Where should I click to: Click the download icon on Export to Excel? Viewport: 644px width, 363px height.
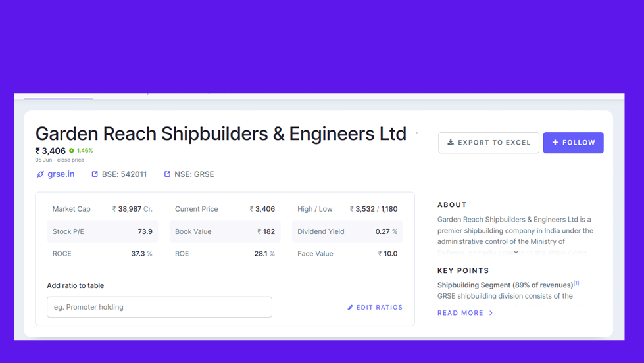click(x=451, y=142)
